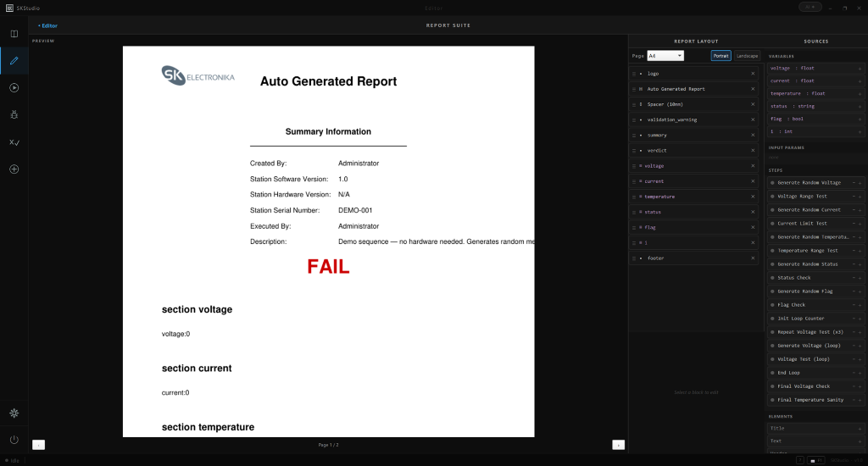Select the Final Voltage Check step
The height and width of the screenshot is (466, 868).
point(816,386)
